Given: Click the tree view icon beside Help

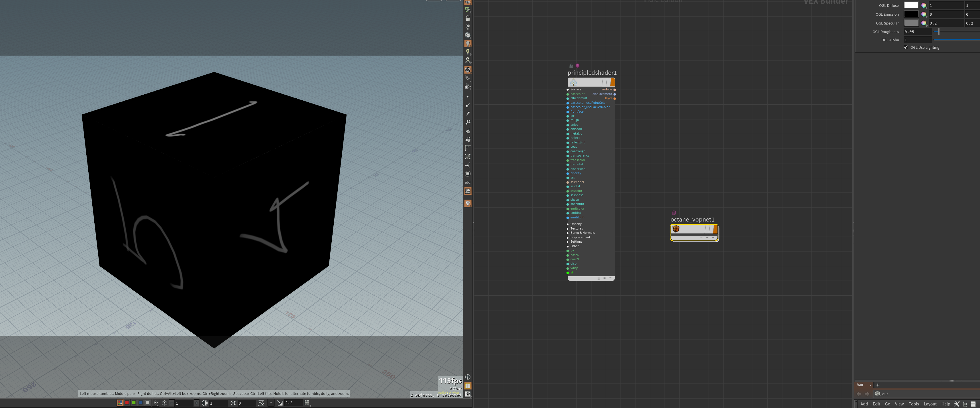Looking at the screenshot, I should (x=965, y=404).
